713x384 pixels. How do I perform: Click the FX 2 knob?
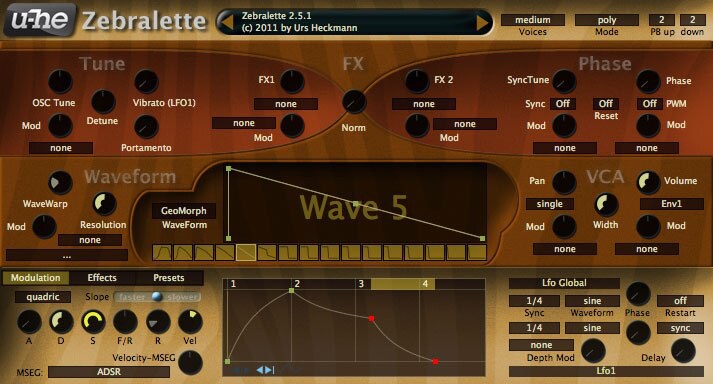[417, 82]
